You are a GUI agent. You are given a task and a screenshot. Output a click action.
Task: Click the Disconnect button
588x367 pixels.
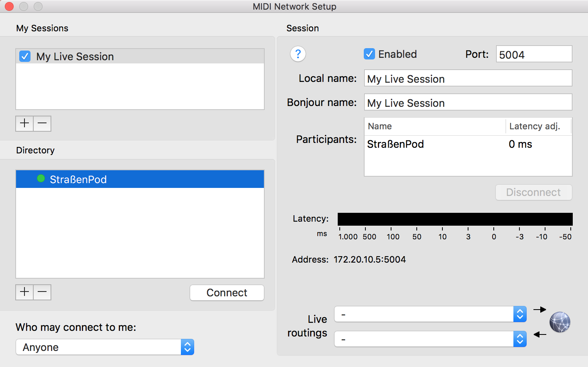tap(533, 192)
